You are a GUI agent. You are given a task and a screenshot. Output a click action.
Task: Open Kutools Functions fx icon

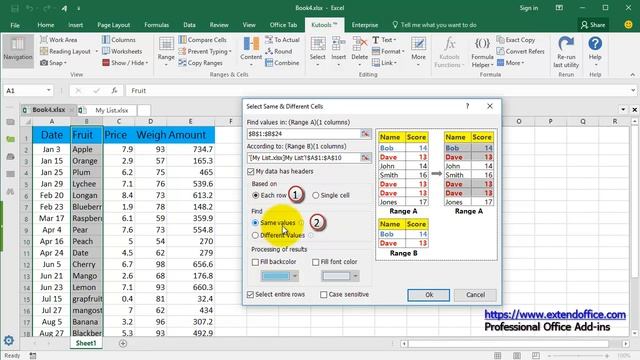(x=449, y=44)
